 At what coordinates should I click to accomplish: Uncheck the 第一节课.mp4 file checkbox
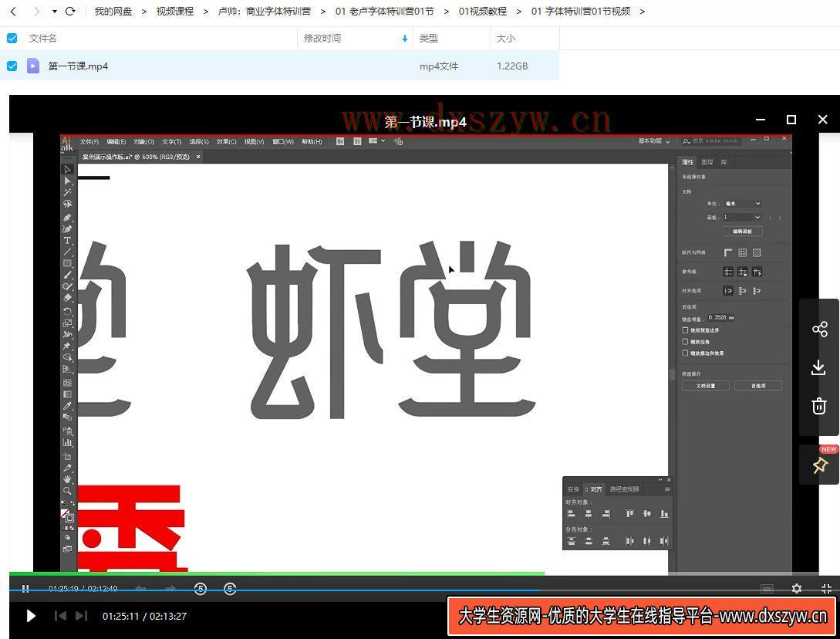(x=12, y=66)
